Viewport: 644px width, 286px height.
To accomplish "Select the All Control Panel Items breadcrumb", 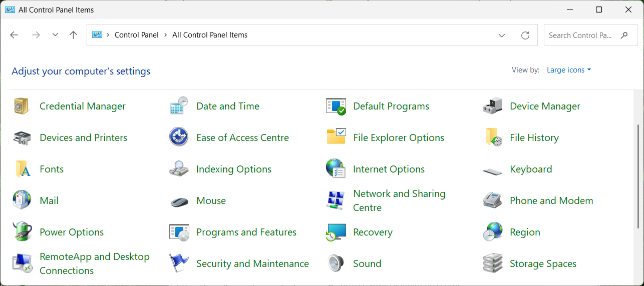I will pos(210,35).
